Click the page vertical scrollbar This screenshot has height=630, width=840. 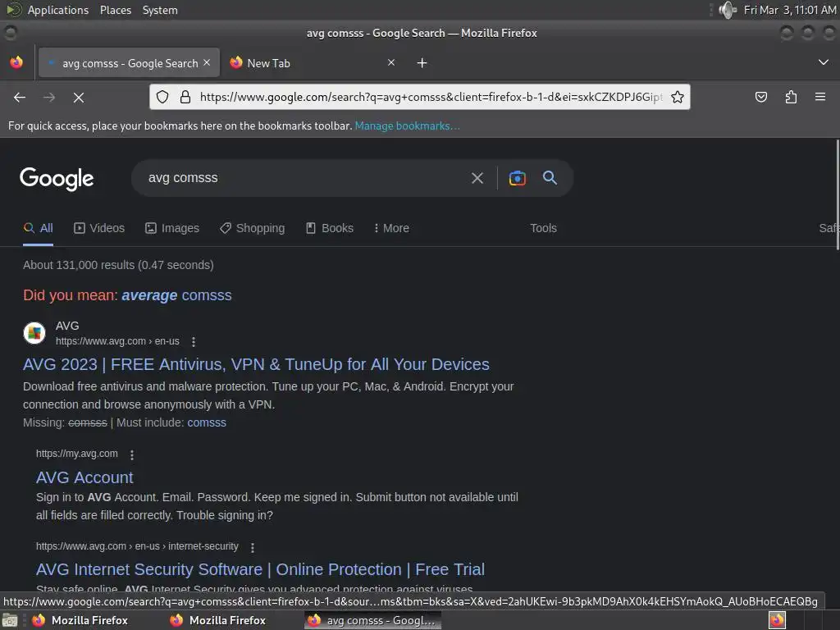(x=837, y=194)
